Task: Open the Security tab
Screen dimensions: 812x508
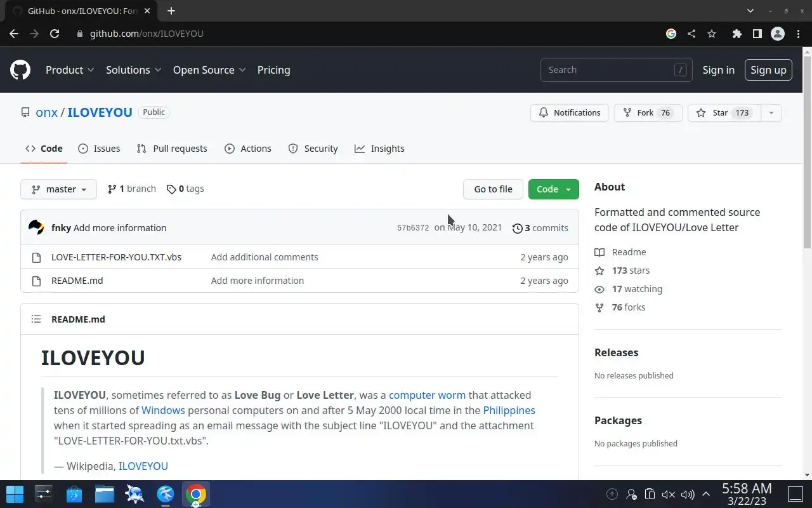Action: coord(313,149)
